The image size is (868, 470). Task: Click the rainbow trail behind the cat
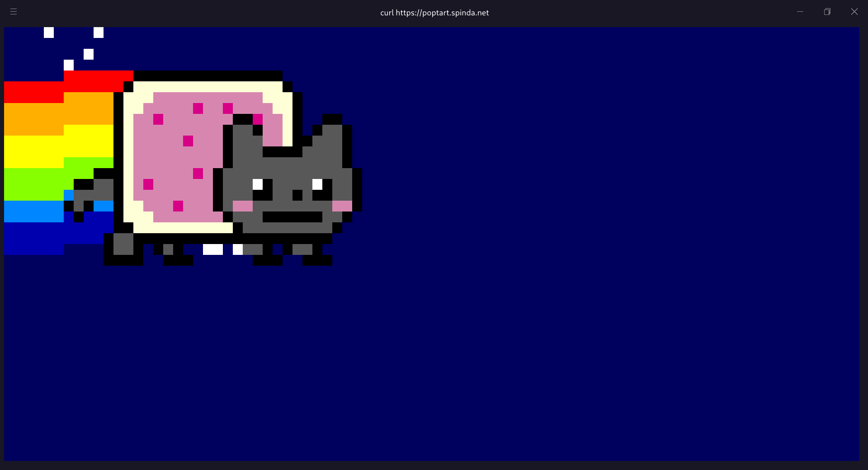click(x=59, y=163)
